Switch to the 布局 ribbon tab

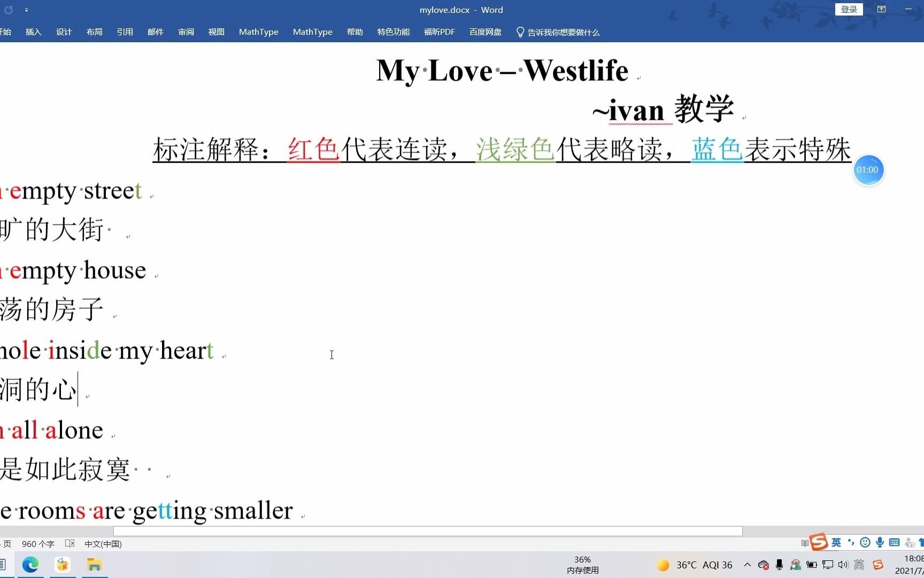coord(94,32)
